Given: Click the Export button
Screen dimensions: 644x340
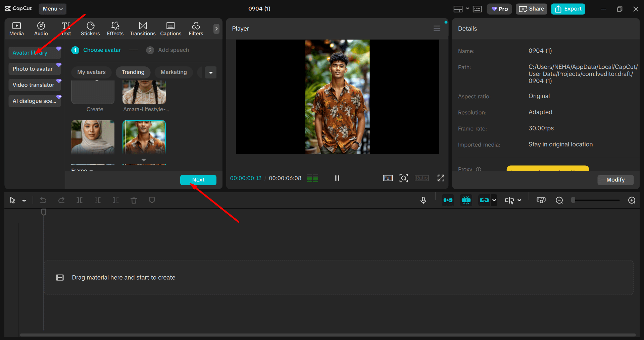Looking at the screenshot, I should point(568,9).
